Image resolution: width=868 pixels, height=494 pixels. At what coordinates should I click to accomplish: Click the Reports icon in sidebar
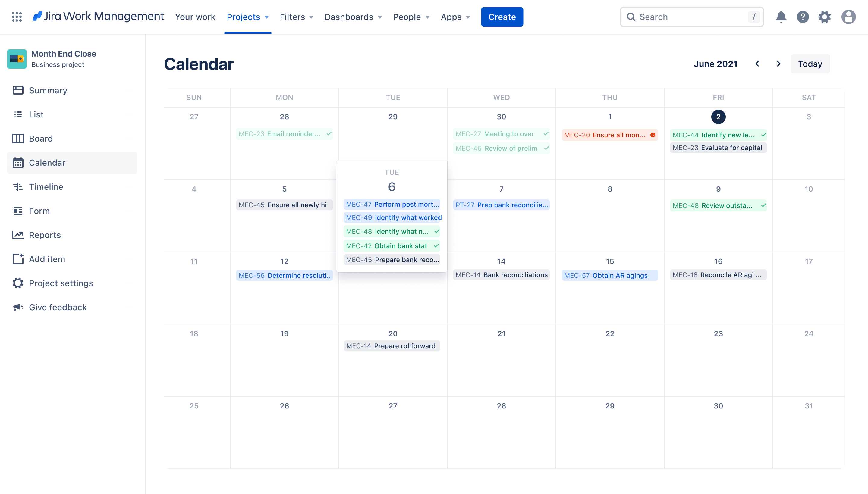tap(18, 235)
